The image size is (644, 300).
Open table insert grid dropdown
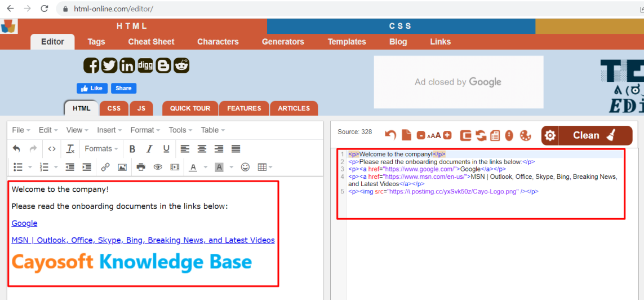coord(265,167)
